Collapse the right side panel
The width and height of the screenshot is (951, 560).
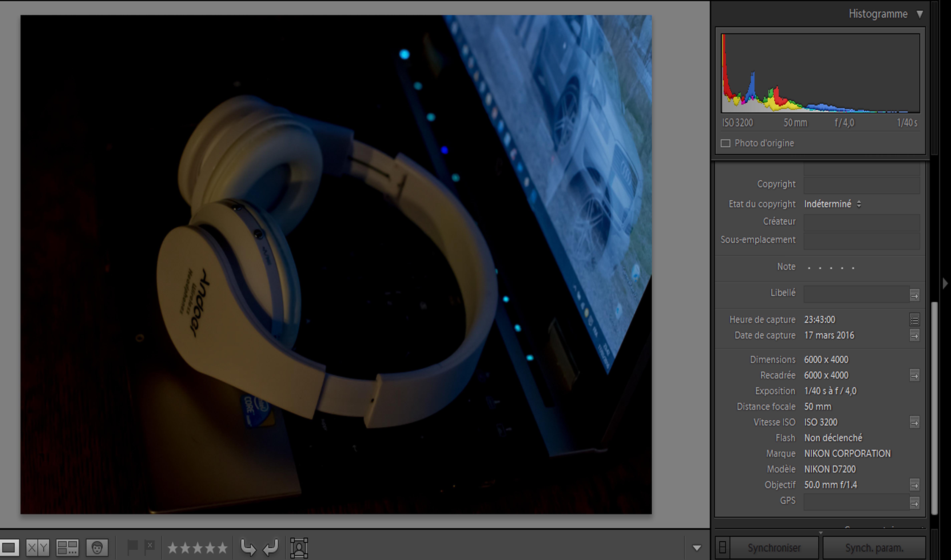pos(945,283)
